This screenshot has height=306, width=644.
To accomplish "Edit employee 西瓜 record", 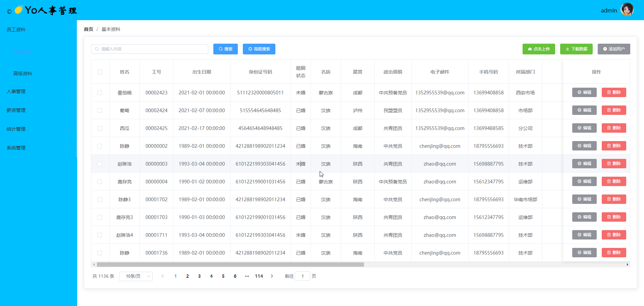I will click(584, 128).
